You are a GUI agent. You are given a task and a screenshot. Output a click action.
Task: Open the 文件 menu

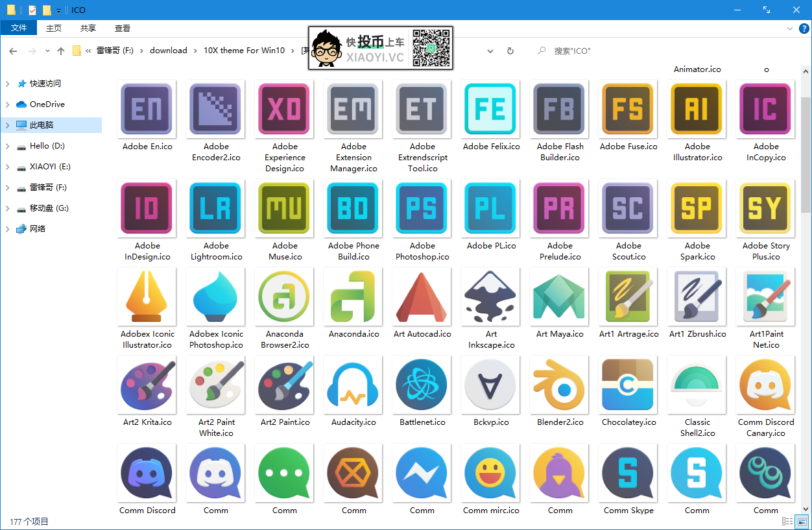tap(19, 28)
